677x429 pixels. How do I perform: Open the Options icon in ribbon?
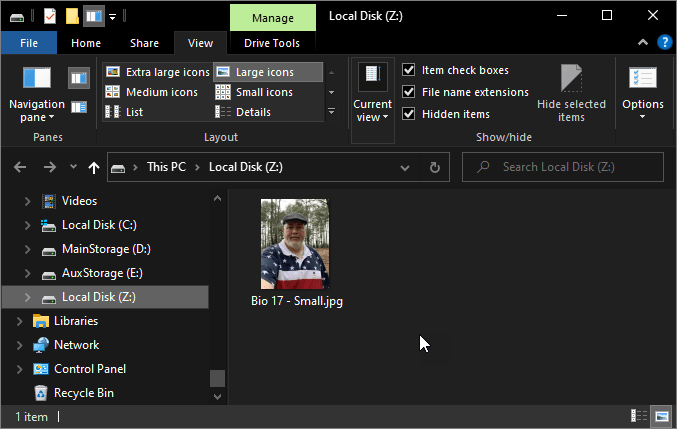[642, 91]
